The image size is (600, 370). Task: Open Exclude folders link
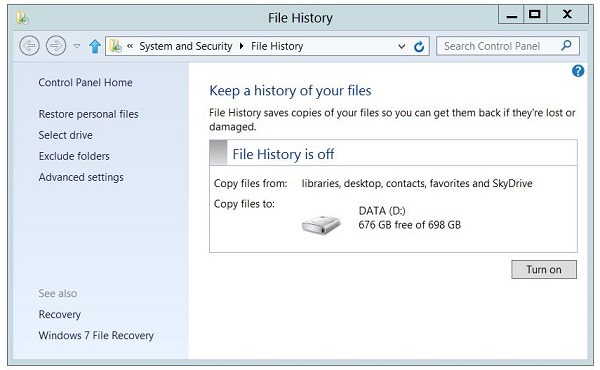pyautogui.click(x=74, y=156)
